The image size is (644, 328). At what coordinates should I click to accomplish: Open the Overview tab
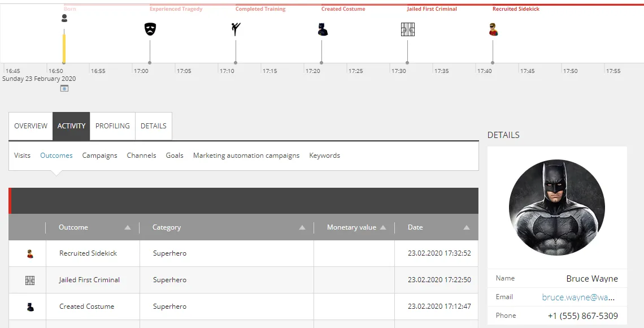[x=31, y=126]
